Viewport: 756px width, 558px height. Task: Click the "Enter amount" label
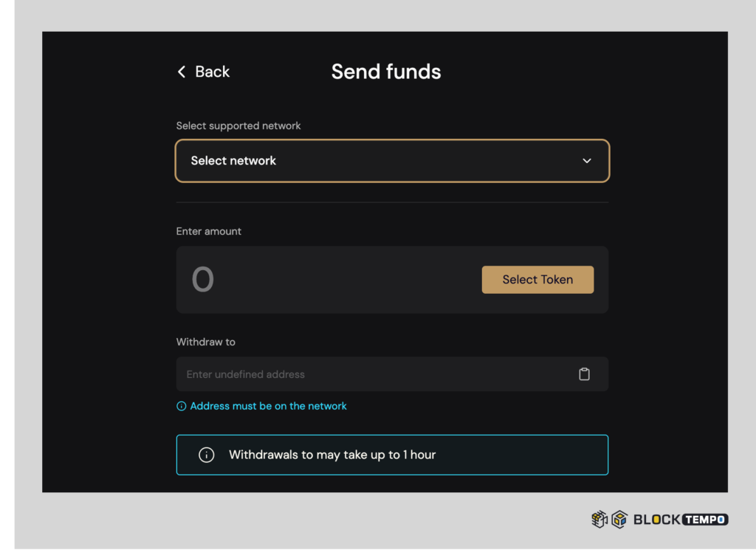(x=209, y=231)
